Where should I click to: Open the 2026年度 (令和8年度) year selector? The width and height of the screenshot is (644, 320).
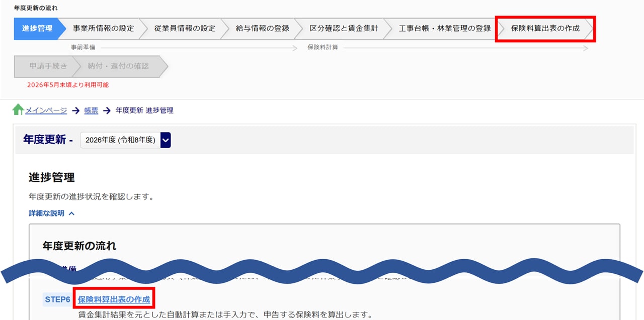pos(120,140)
